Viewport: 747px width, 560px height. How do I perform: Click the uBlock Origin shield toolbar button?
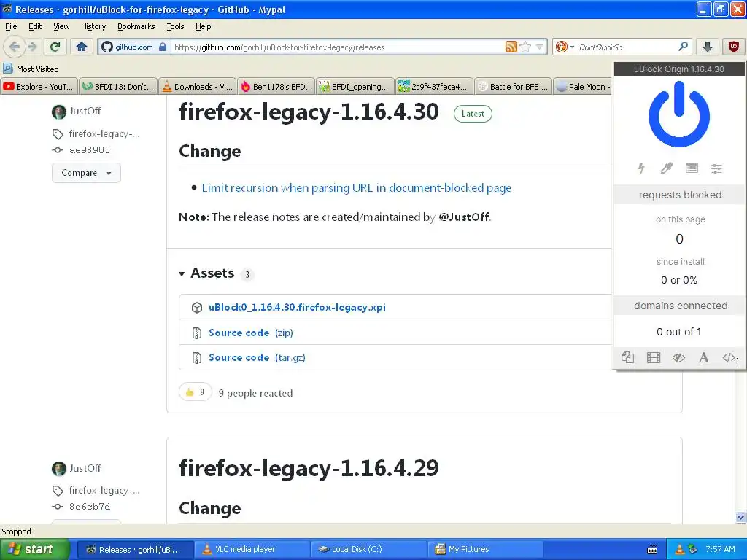point(734,47)
